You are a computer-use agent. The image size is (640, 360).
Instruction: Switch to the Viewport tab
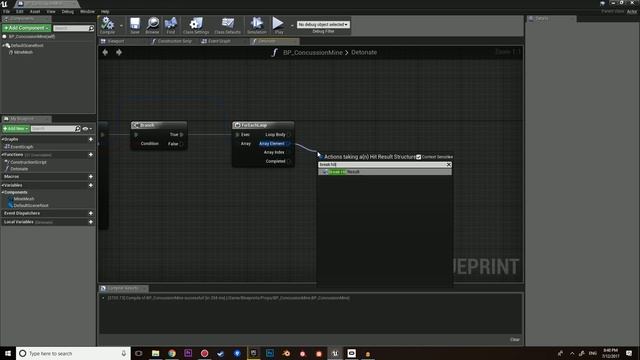[x=116, y=41]
